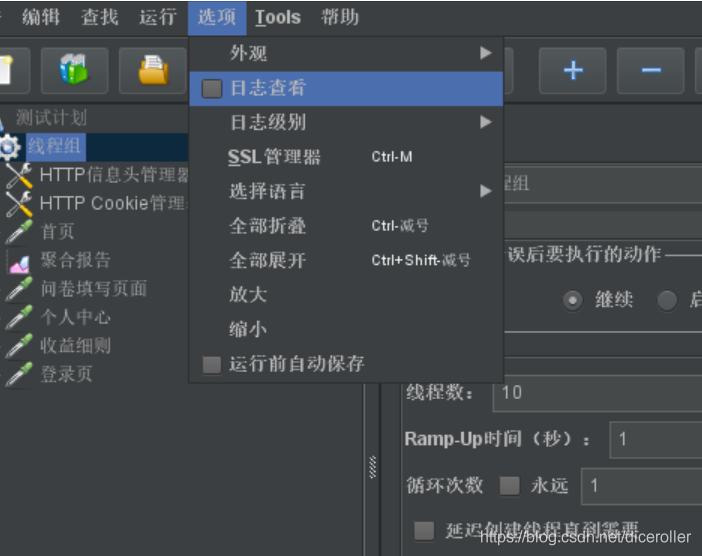702x556 pixels.
Task: Expand the 选择语言 submenu arrow
Action: [485, 191]
